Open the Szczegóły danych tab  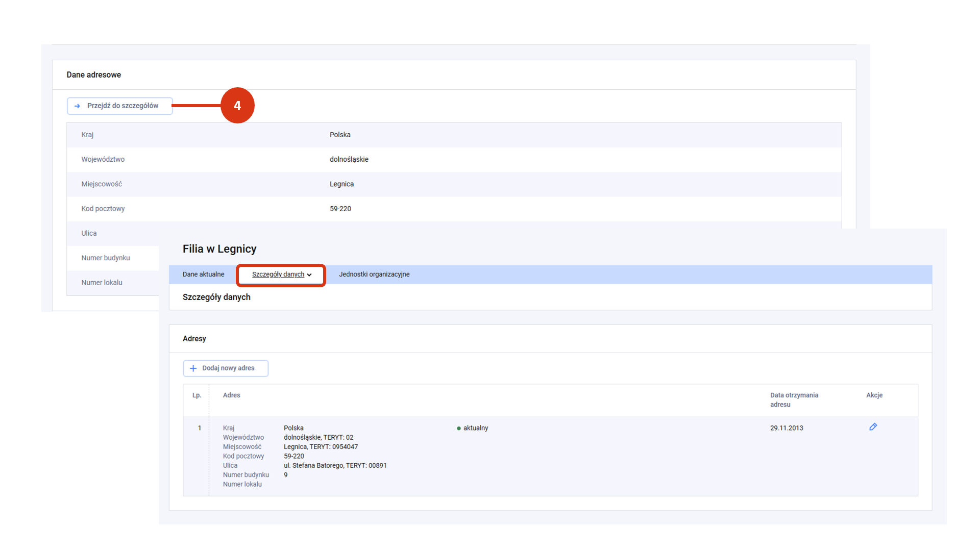click(278, 274)
